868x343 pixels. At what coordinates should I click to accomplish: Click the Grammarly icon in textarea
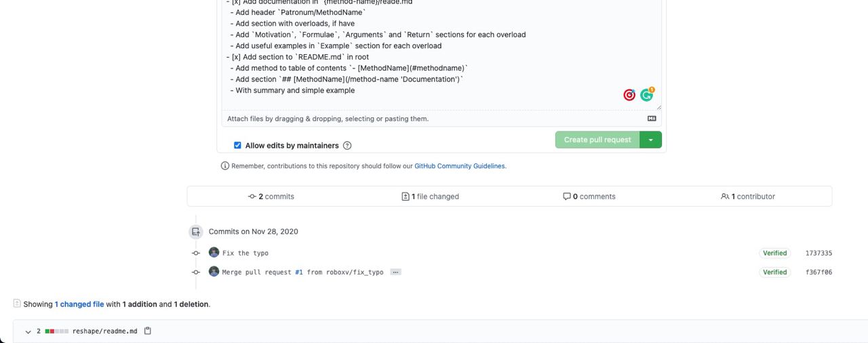[x=647, y=95]
